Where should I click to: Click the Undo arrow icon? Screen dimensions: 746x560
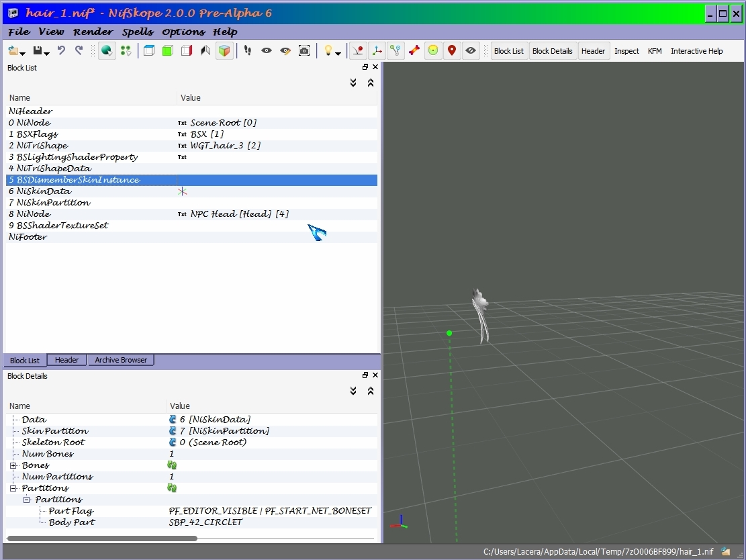[61, 50]
